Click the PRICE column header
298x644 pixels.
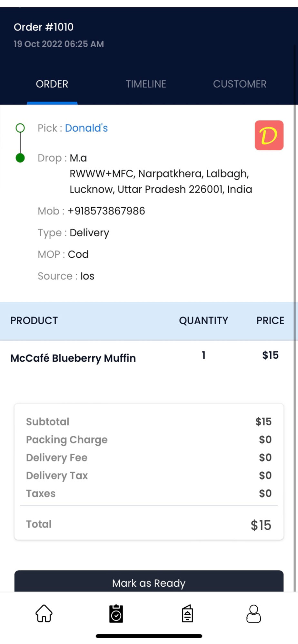(270, 321)
